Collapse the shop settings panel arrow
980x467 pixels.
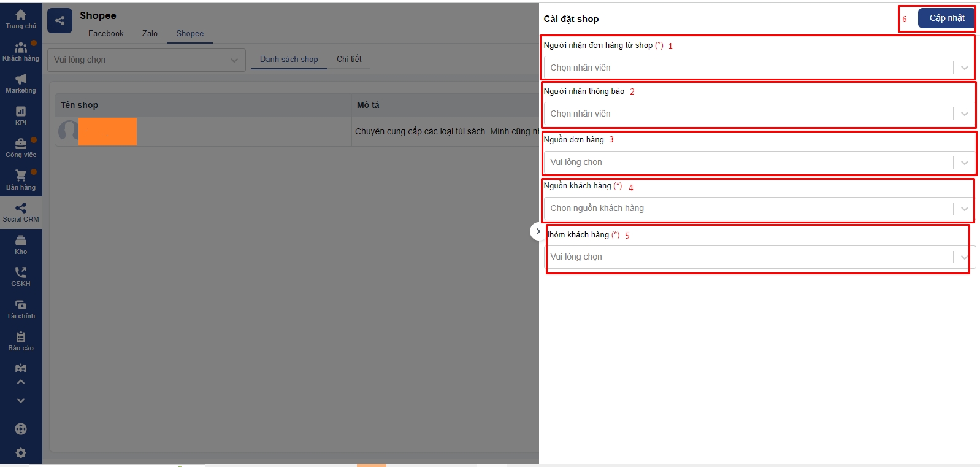[537, 231]
